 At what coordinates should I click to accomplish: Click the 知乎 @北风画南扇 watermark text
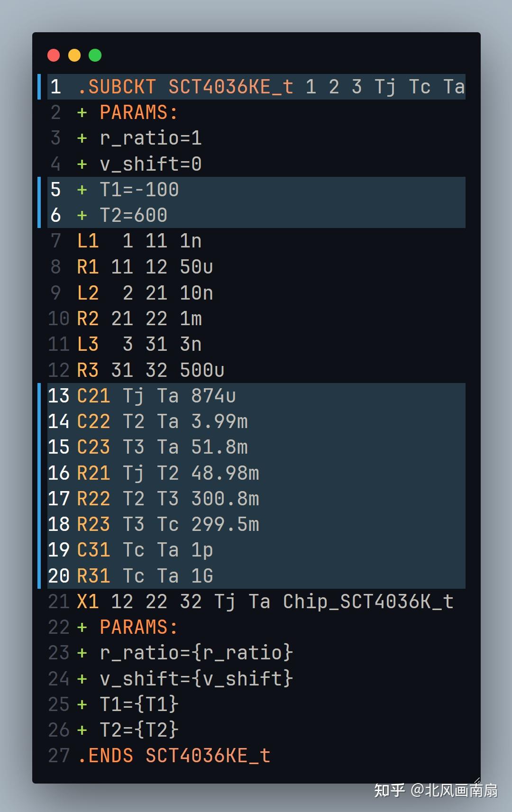coord(436,790)
